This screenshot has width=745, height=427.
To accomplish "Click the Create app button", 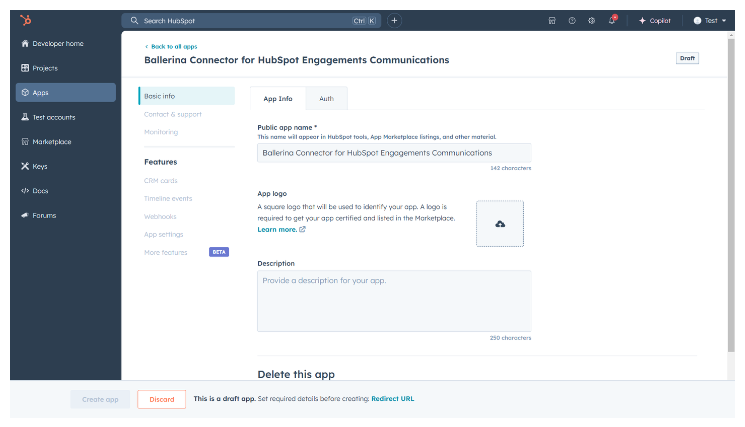I will [100, 399].
